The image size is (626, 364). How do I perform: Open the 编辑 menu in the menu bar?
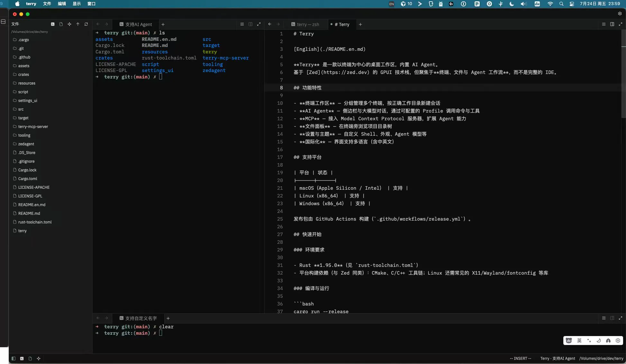(x=62, y=4)
